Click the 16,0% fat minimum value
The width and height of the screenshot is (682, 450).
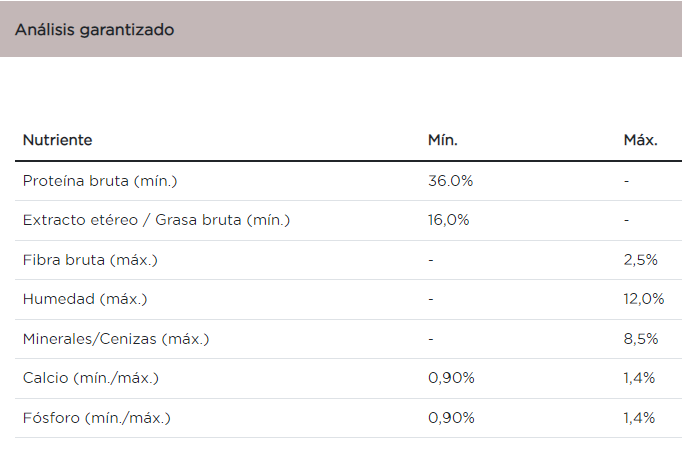pyautogui.click(x=449, y=220)
